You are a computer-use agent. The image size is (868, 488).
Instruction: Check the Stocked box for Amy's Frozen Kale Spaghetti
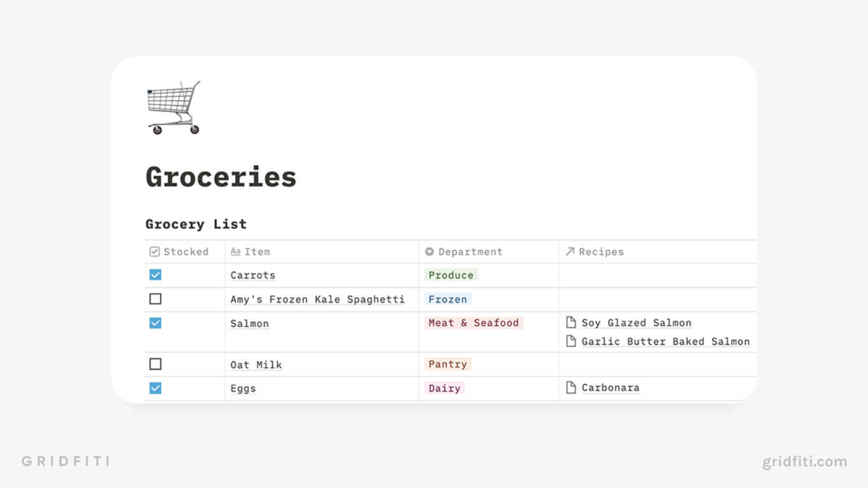coord(156,299)
